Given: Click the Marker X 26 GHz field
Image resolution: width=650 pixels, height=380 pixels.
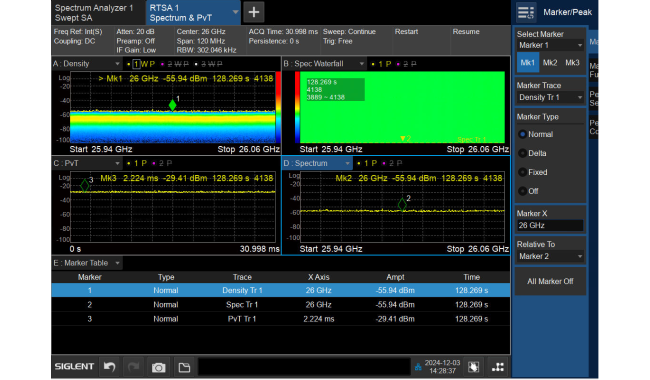Looking at the screenshot, I should 550,225.
